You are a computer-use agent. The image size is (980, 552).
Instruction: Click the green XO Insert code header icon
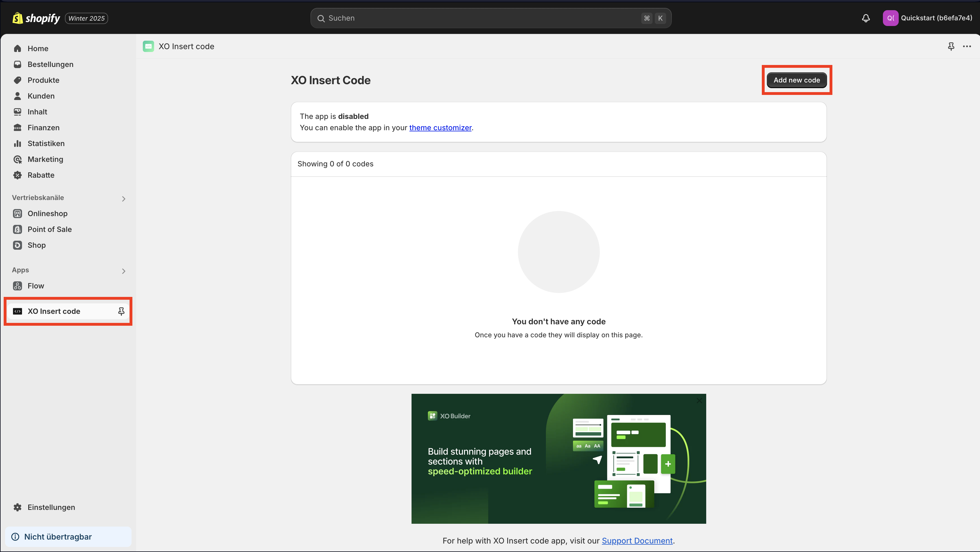coord(148,46)
